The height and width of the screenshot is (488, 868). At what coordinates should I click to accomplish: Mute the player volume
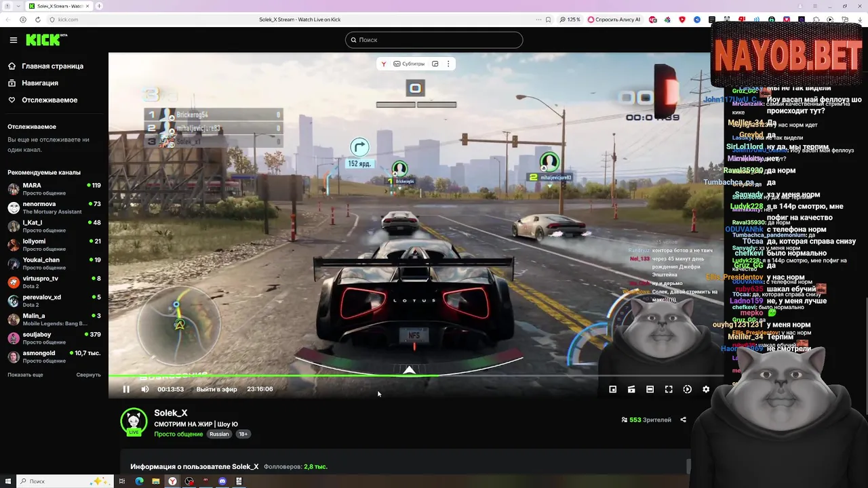pos(144,389)
